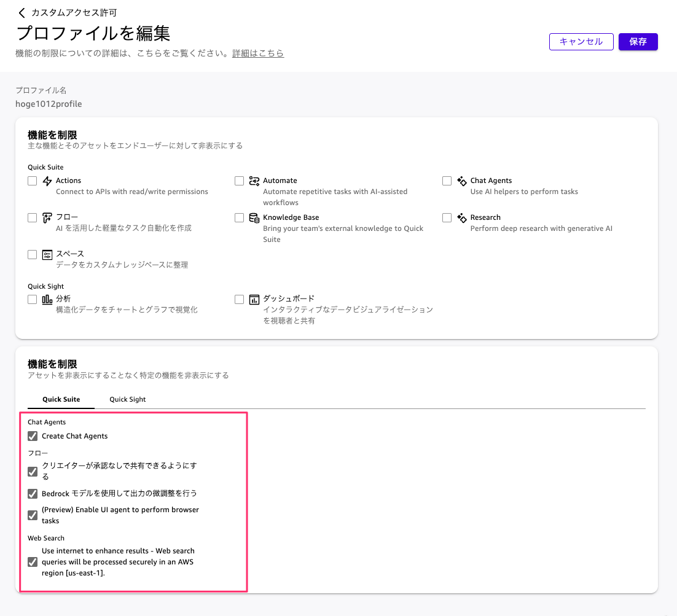Viewport: 677px width, 616px height.
Task: Click the Chat Agents sparkle icon
Action: 462,181
